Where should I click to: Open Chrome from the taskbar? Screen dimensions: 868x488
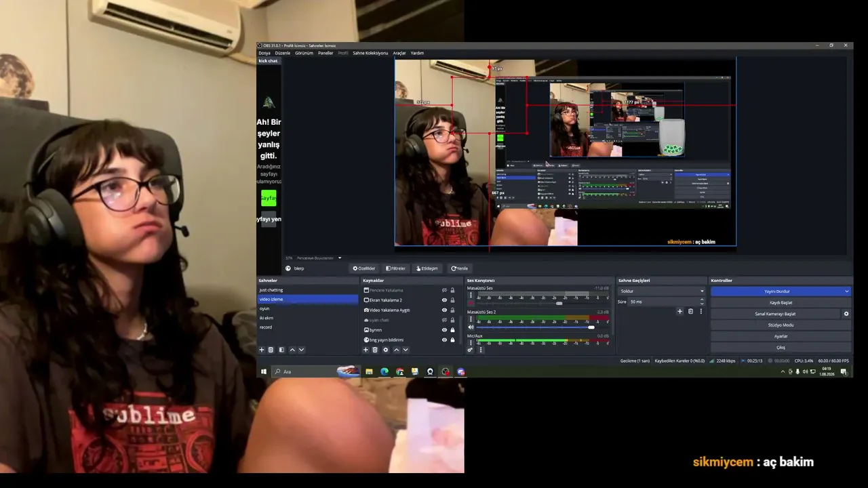399,371
